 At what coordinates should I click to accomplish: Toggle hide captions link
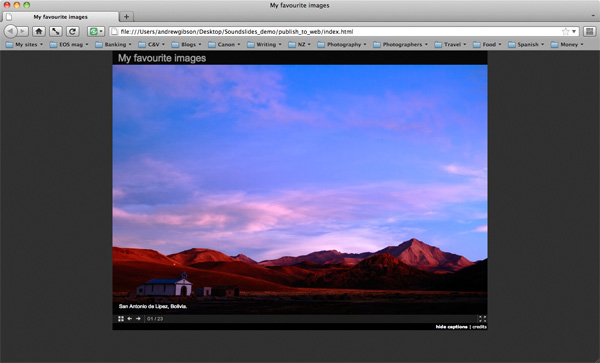(452, 327)
